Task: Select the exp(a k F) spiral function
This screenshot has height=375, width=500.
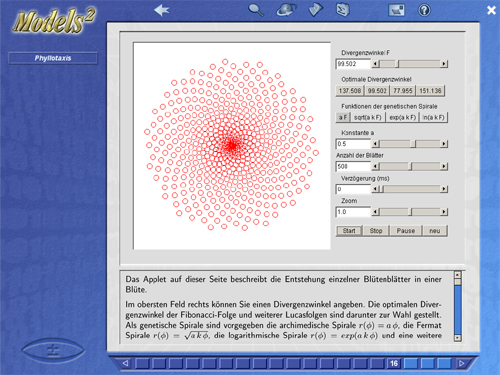Action: coord(402,117)
